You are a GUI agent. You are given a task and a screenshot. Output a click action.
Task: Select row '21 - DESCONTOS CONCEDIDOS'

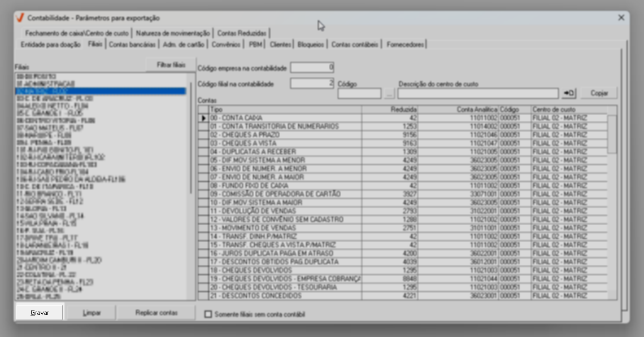402,296
